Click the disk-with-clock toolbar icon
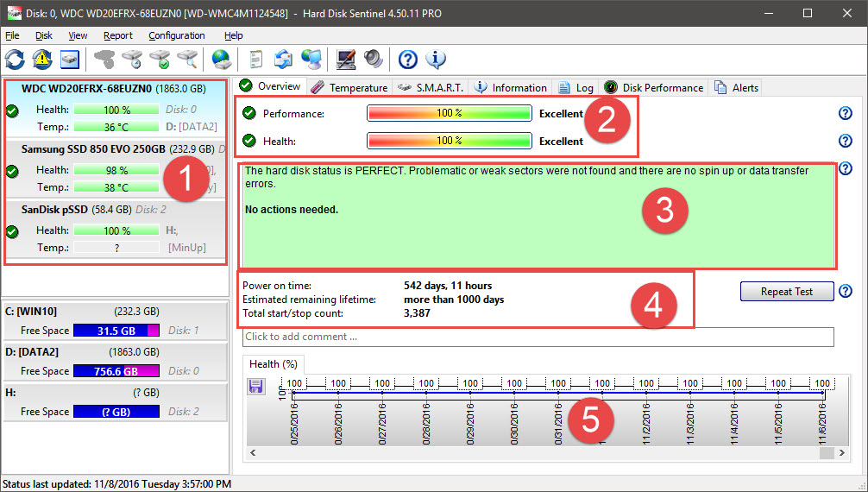868x492 pixels. (132, 59)
